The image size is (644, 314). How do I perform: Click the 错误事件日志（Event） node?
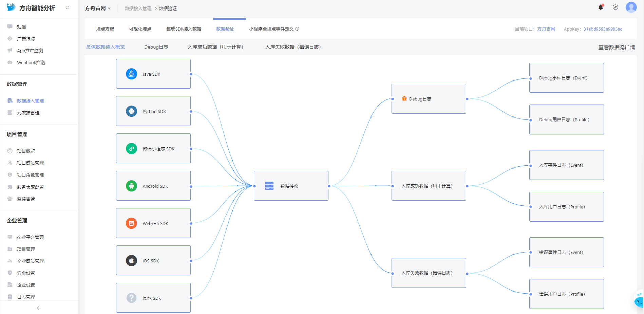coord(567,252)
